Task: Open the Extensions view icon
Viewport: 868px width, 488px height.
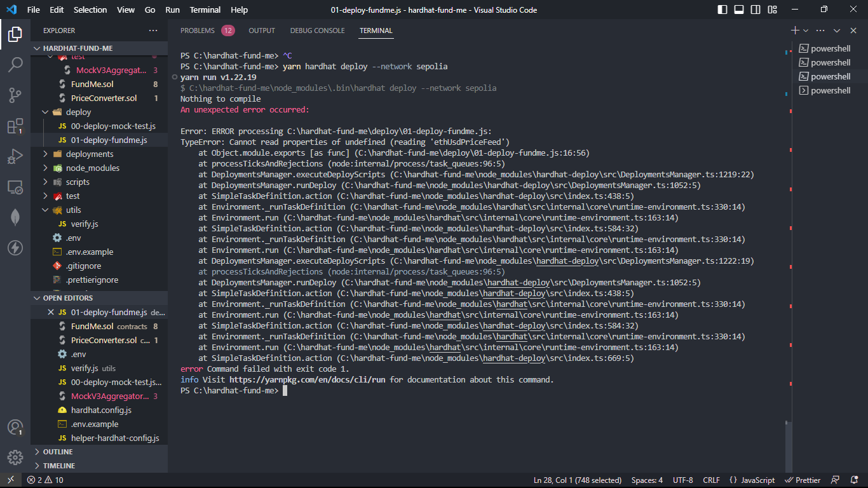Action: (15, 126)
